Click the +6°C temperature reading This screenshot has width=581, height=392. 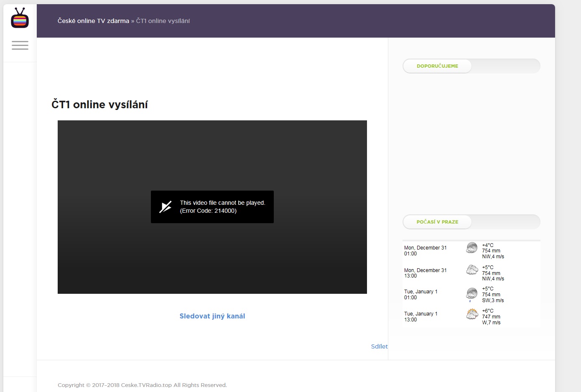click(x=487, y=311)
